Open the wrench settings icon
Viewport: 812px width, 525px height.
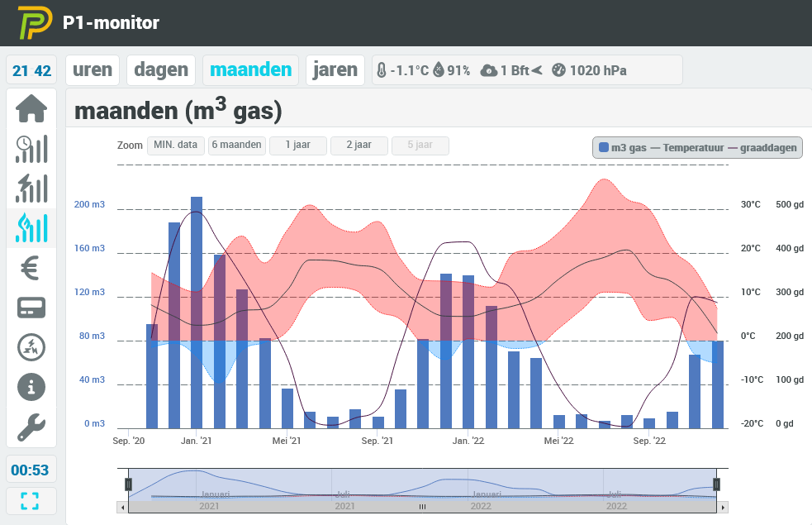click(x=31, y=427)
